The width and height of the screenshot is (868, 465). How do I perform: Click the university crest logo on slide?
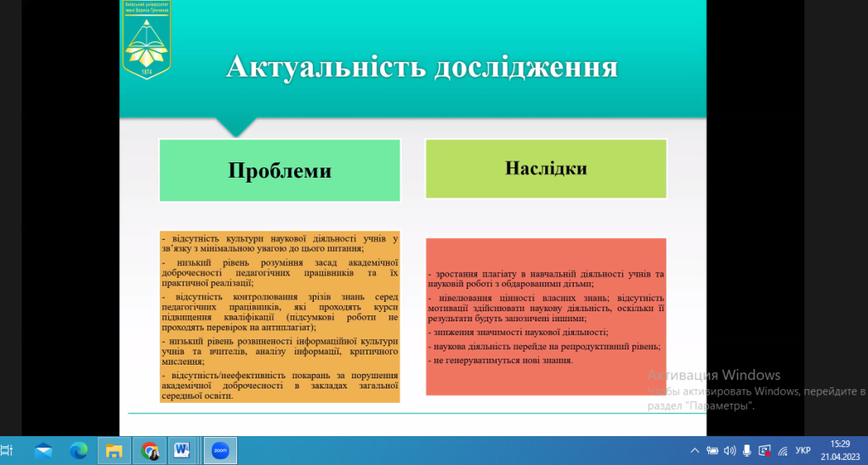[x=147, y=40]
